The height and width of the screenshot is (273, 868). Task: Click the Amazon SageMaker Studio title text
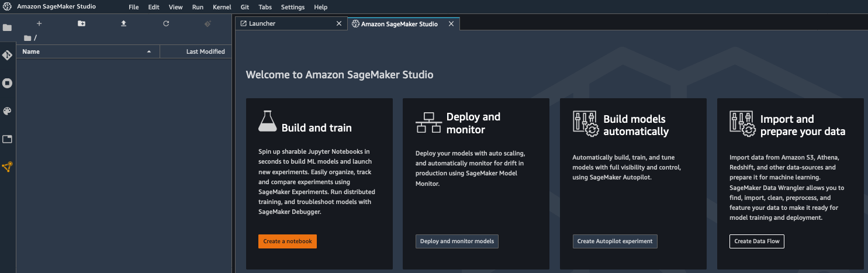[x=57, y=7]
